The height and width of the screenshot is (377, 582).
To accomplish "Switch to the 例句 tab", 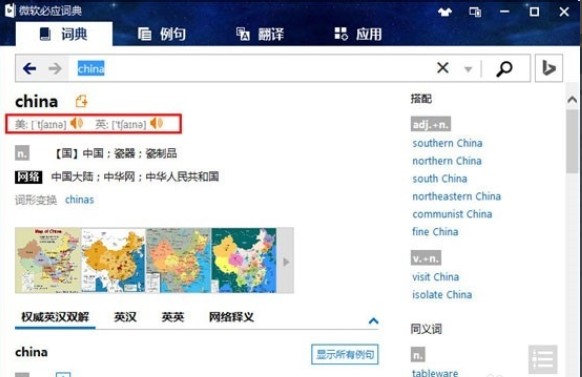I will 162,34.
